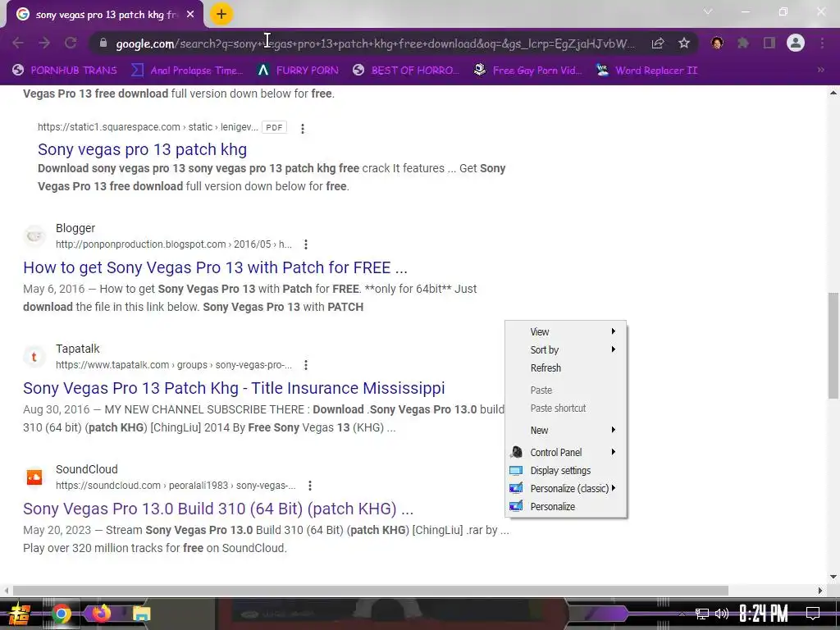
Task: Go back to the previous page
Action: tap(18, 43)
